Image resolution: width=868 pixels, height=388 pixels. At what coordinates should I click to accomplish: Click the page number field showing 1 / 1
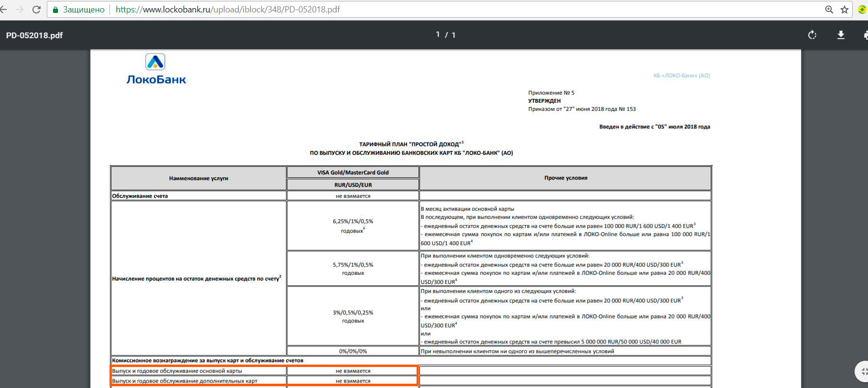click(x=446, y=35)
